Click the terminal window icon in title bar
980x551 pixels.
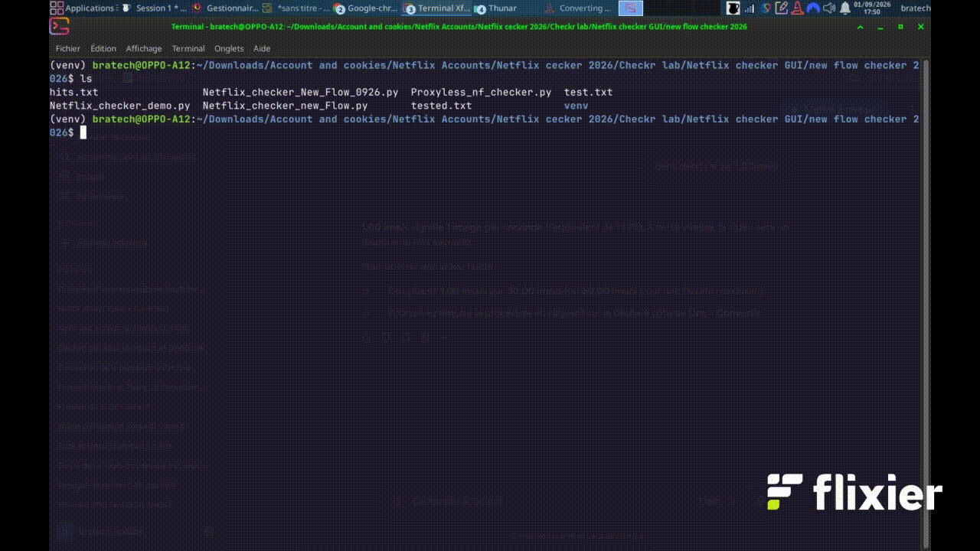coord(59,27)
